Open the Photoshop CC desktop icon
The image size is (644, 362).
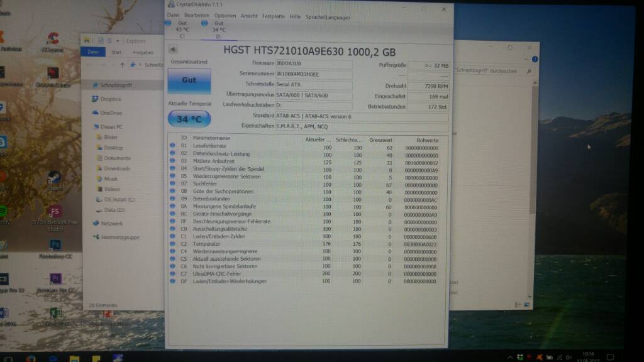[x=55, y=249]
